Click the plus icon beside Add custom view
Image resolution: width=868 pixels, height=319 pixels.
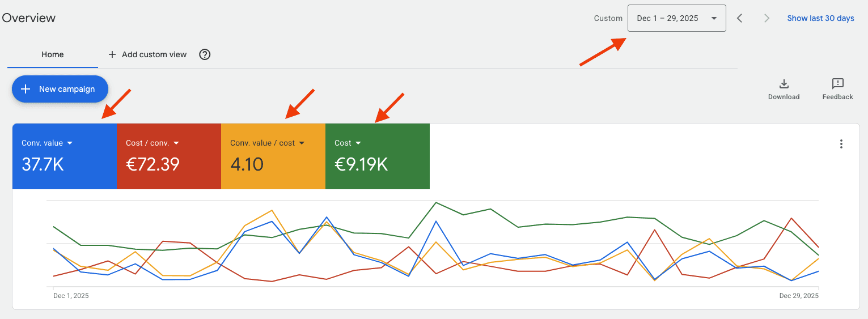tap(112, 54)
